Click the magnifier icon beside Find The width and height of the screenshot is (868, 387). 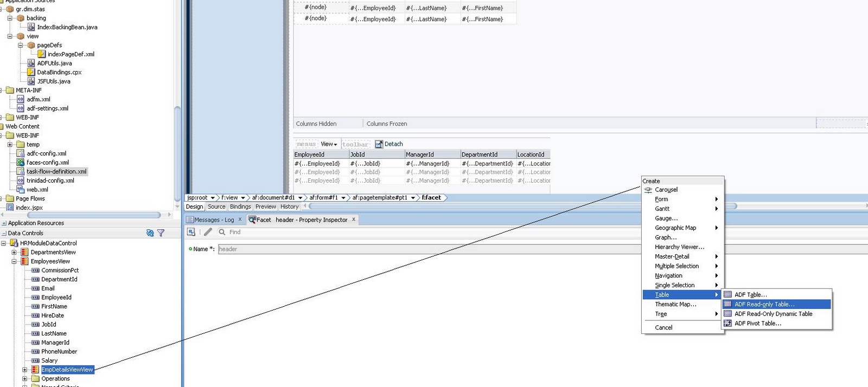click(222, 232)
